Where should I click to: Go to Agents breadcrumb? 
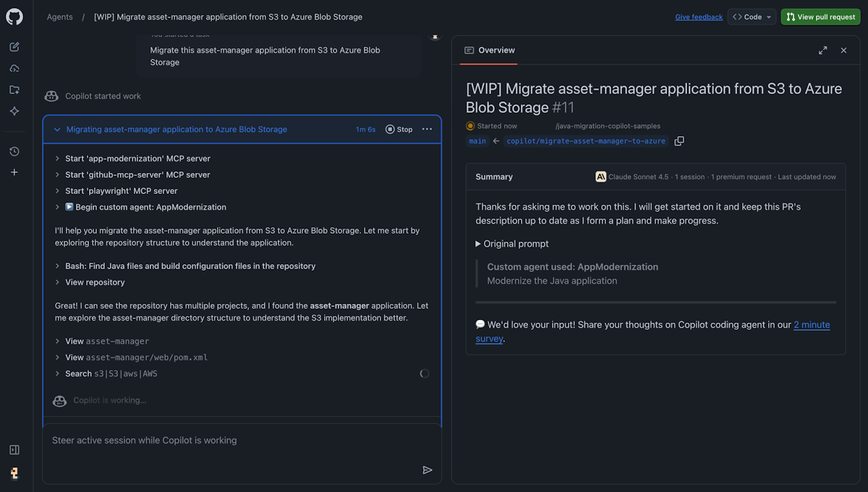coord(59,17)
